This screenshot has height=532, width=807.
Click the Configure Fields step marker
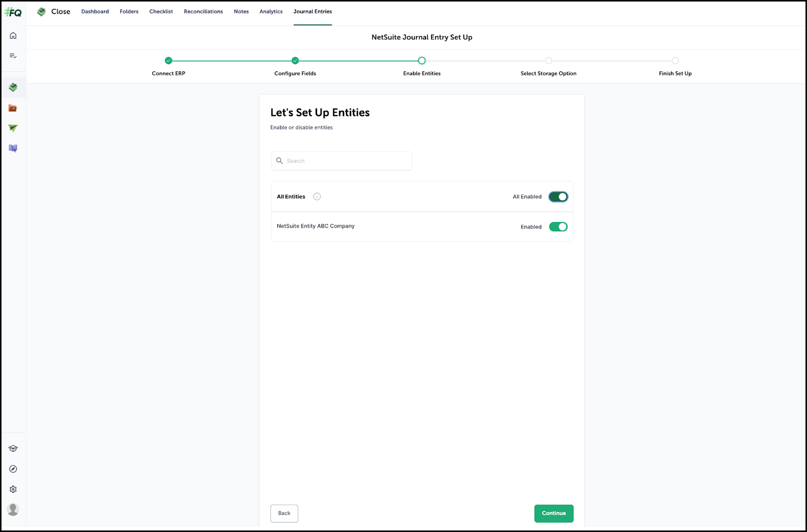coord(295,61)
